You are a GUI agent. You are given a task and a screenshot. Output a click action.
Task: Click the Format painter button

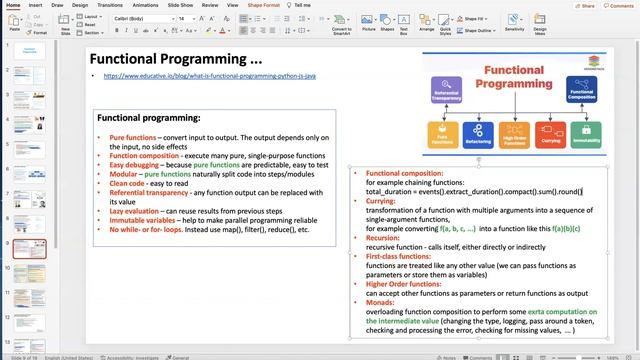(37, 32)
